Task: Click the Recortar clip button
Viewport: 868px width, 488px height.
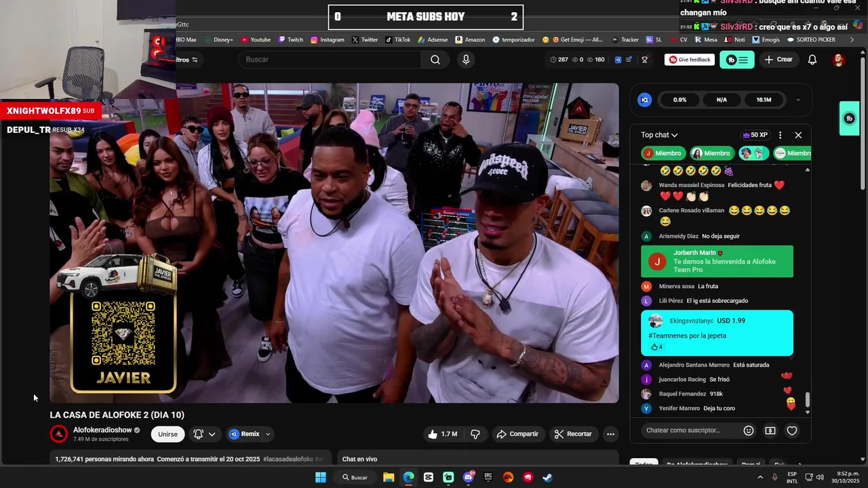Action: click(574, 434)
